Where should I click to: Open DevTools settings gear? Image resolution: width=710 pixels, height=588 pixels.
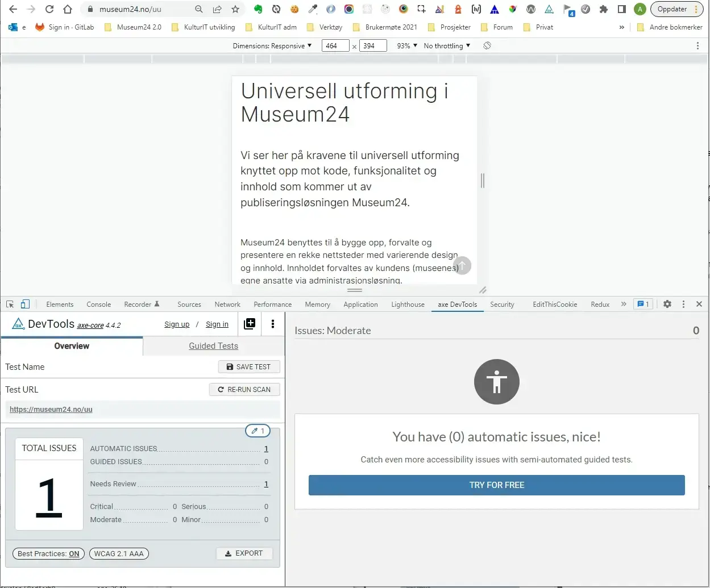point(667,305)
